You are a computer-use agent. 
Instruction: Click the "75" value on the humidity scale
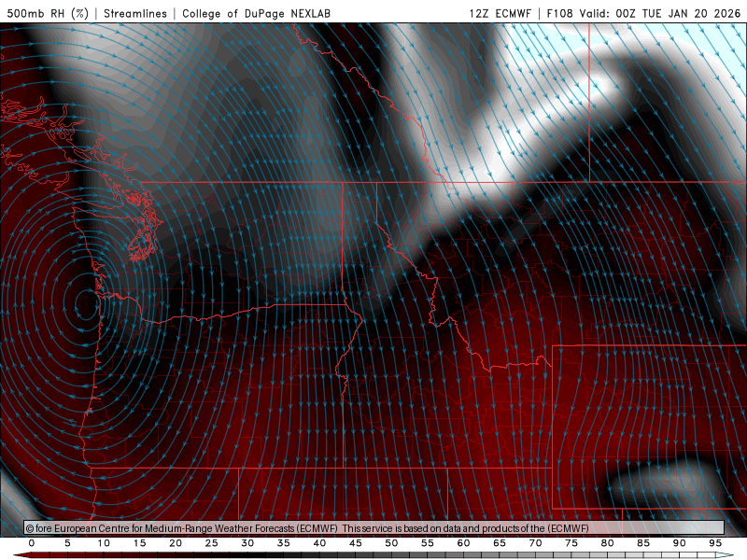571,543
